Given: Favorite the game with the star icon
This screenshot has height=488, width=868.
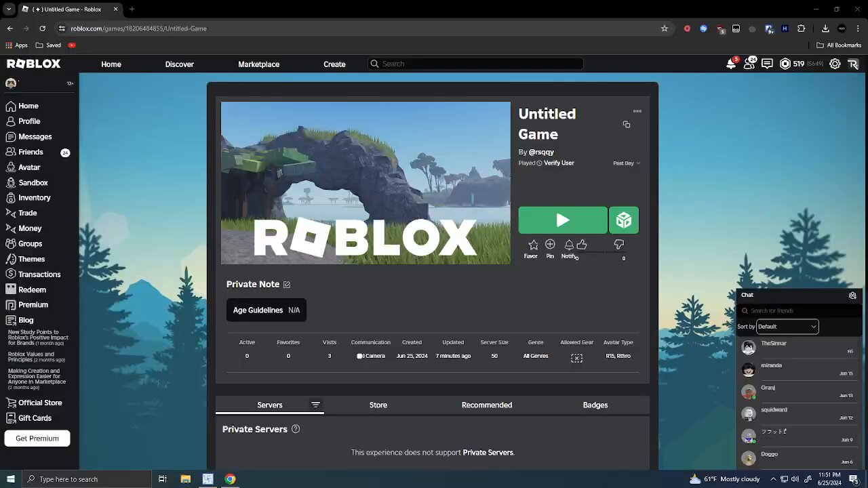Looking at the screenshot, I should point(533,245).
